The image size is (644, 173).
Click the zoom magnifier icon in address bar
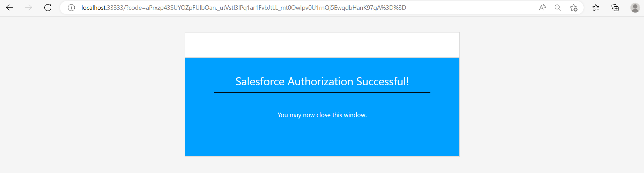point(558,8)
